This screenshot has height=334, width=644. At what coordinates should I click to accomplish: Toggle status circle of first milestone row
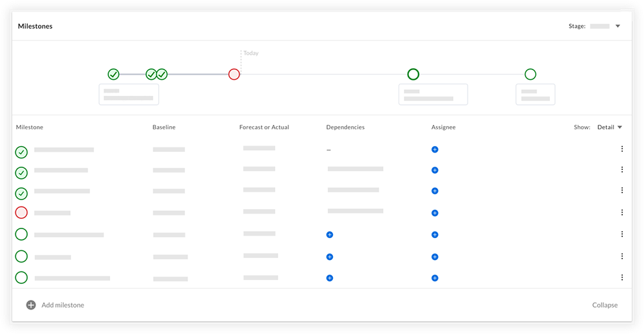tap(21, 153)
